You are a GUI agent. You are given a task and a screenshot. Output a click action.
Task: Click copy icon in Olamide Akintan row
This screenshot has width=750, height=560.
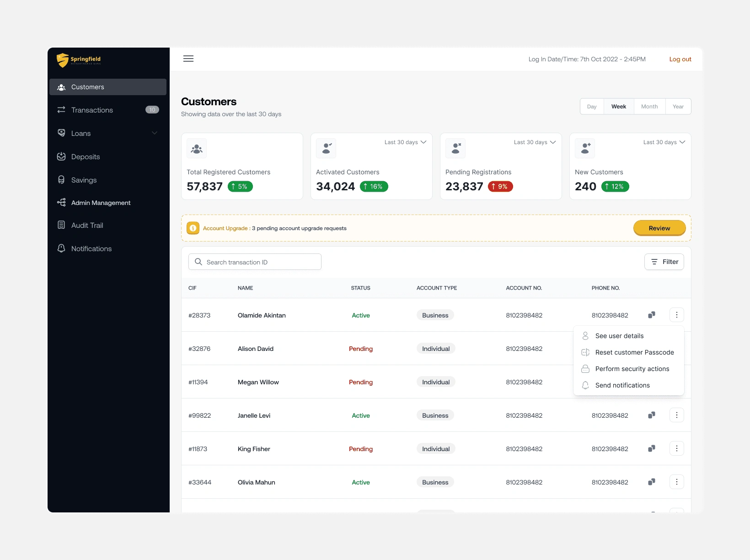[x=652, y=315]
